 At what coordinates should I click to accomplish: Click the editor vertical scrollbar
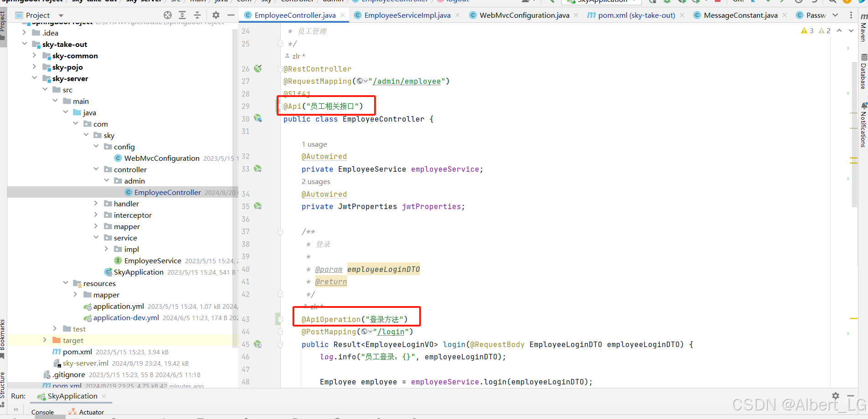click(854, 134)
